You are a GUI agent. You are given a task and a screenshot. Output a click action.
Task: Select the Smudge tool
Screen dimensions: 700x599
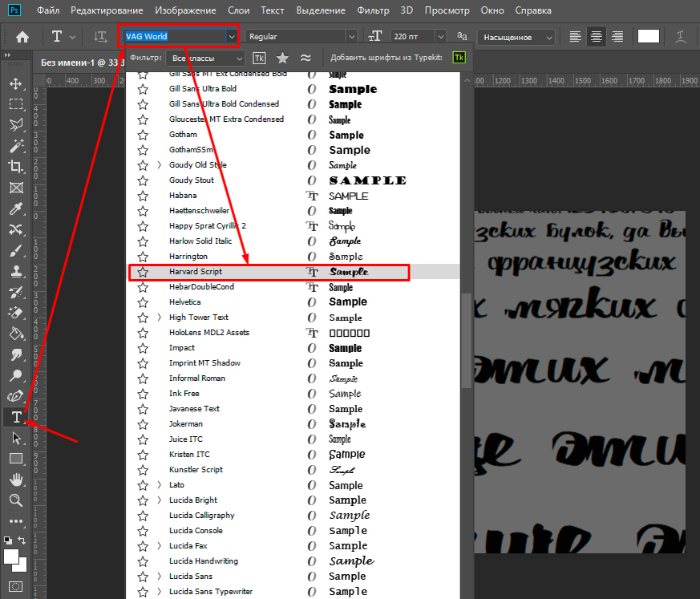coord(16,355)
